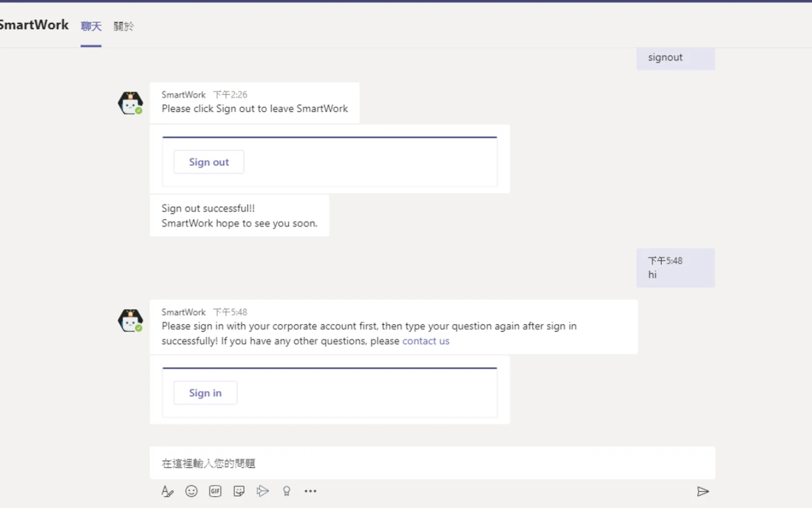The width and height of the screenshot is (812, 508).
Task: Click the Sign in button
Action: pyautogui.click(x=205, y=393)
